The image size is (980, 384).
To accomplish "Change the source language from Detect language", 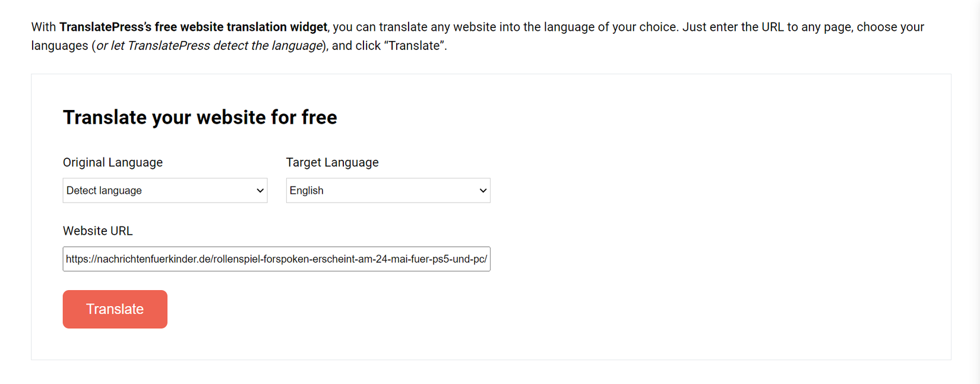I will tap(165, 190).
